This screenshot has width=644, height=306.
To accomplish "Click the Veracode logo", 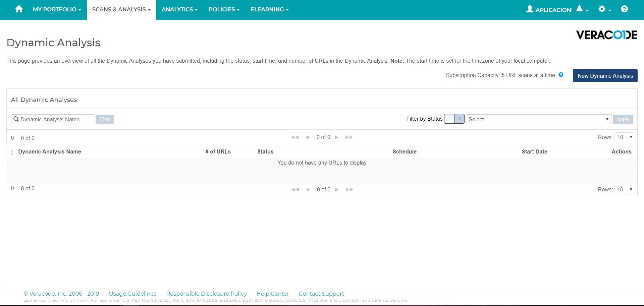I will pos(606,35).
